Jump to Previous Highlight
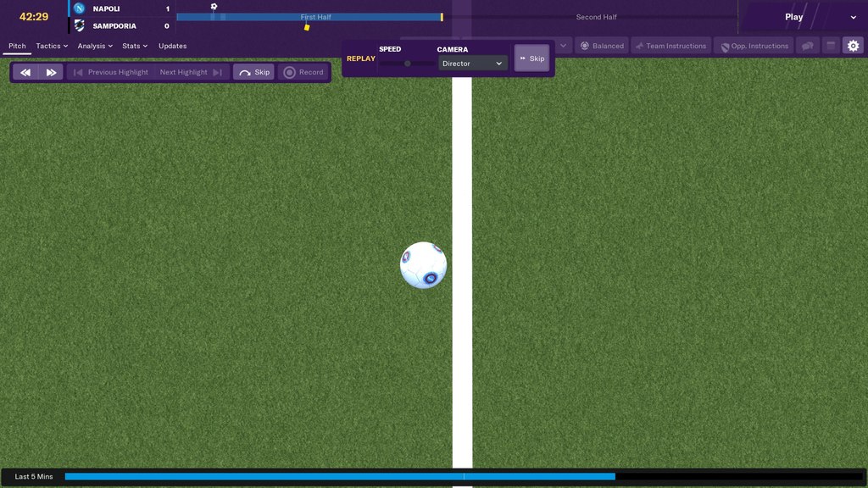 (x=111, y=72)
